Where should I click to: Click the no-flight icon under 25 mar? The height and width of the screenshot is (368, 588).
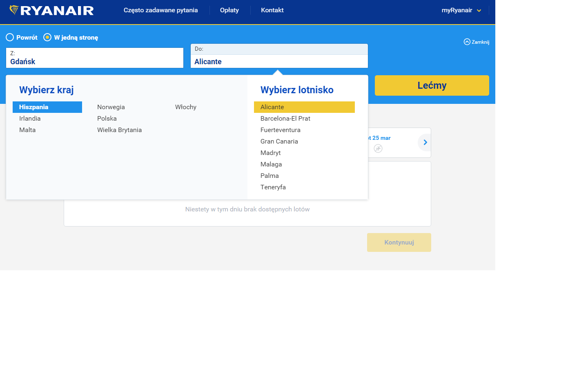coord(378,148)
